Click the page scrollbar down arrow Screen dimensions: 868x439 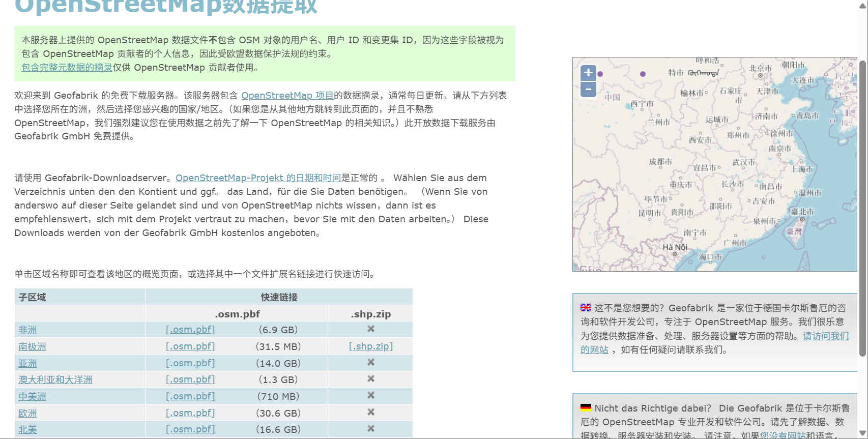point(863,434)
